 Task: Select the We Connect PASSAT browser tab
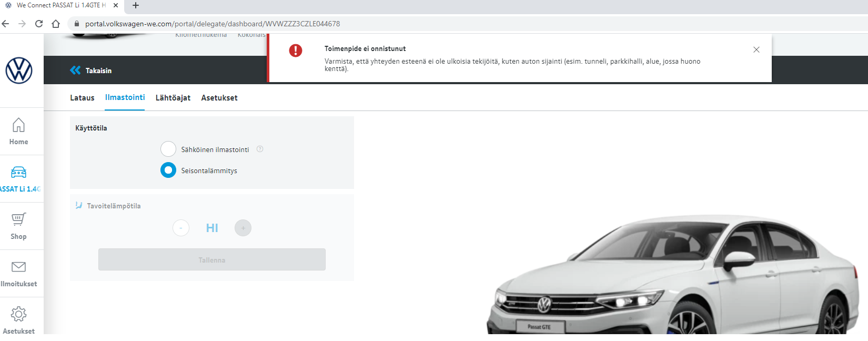(62, 5)
